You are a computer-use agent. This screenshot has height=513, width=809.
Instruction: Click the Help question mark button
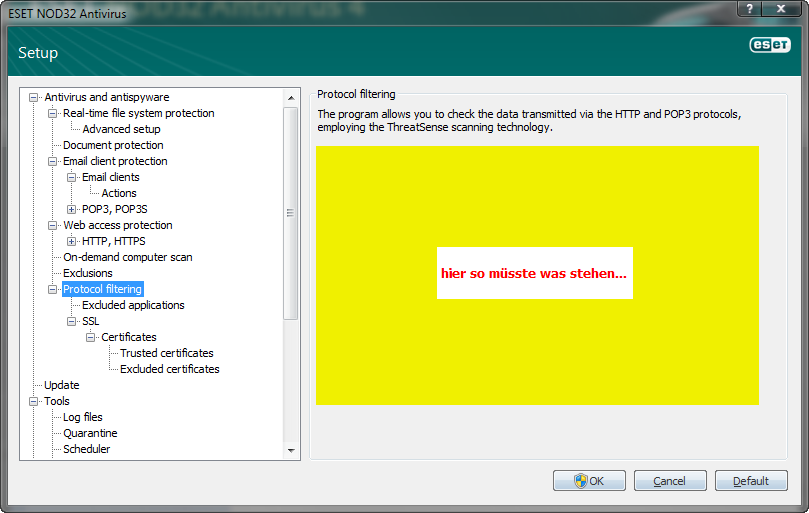[750, 9]
